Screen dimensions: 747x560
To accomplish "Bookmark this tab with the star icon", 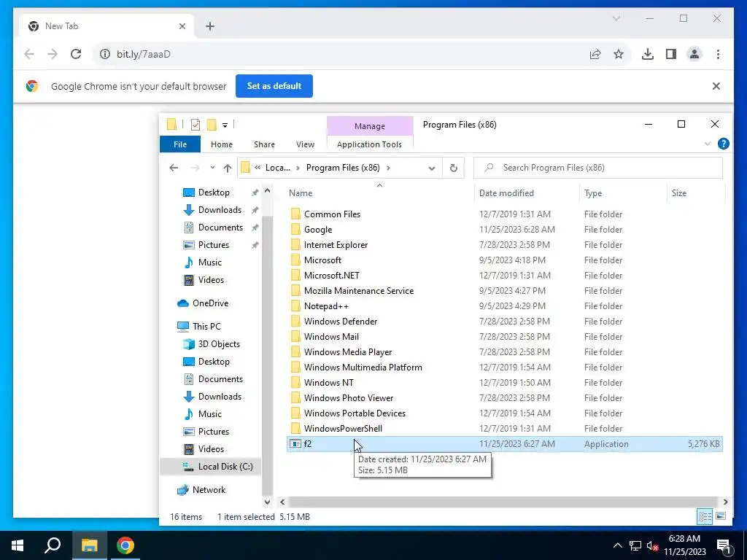I will pos(619,54).
